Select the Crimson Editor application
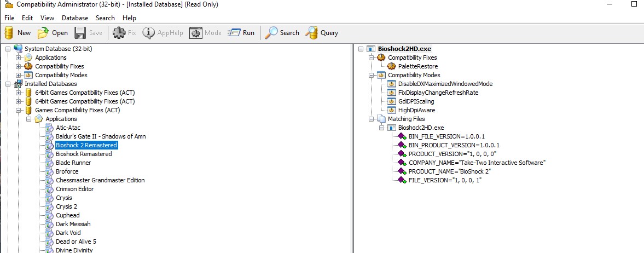Screen dimensions: 644x253 75,189
